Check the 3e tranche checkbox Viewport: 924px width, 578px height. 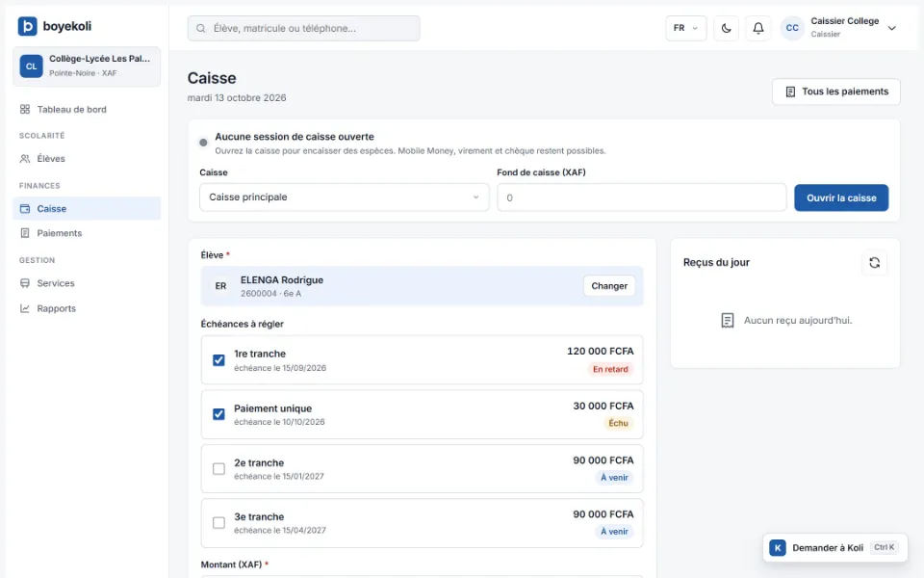click(218, 523)
